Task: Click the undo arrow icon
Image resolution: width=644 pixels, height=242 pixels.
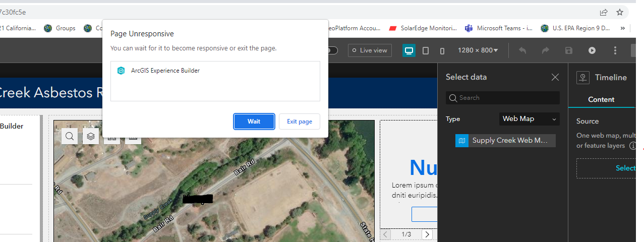Action: coord(522,50)
